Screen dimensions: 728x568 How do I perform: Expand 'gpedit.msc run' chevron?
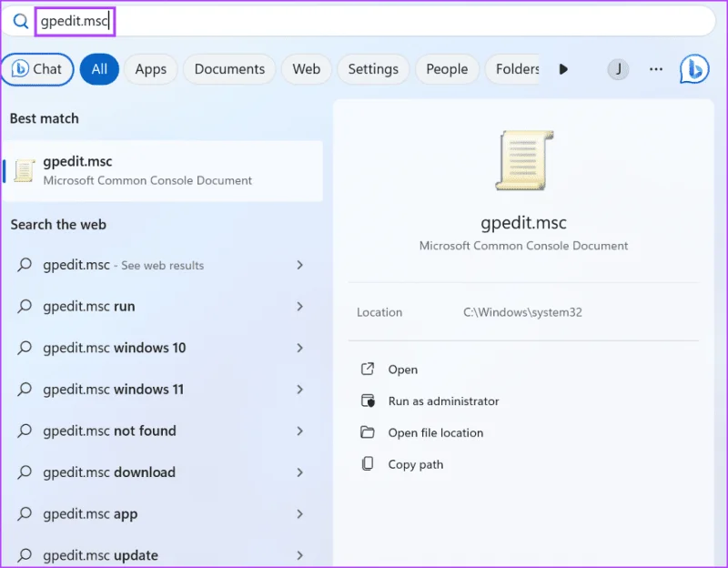(300, 306)
